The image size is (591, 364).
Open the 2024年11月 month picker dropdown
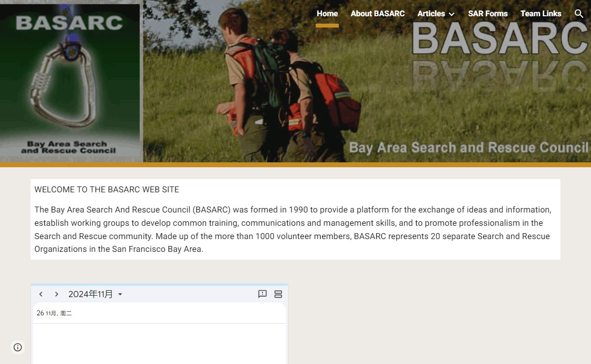point(96,294)
